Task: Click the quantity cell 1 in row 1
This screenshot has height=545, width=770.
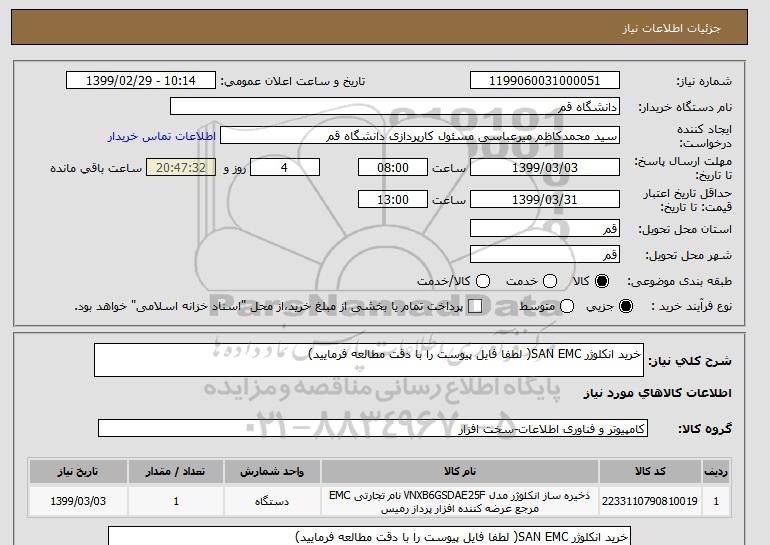Action: coord(176,501)
